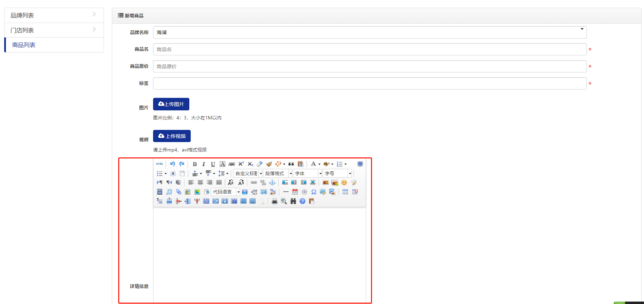Open the scrawl drawing palette tool
This screenshot has height=304, width=644.
pos(354,182)
